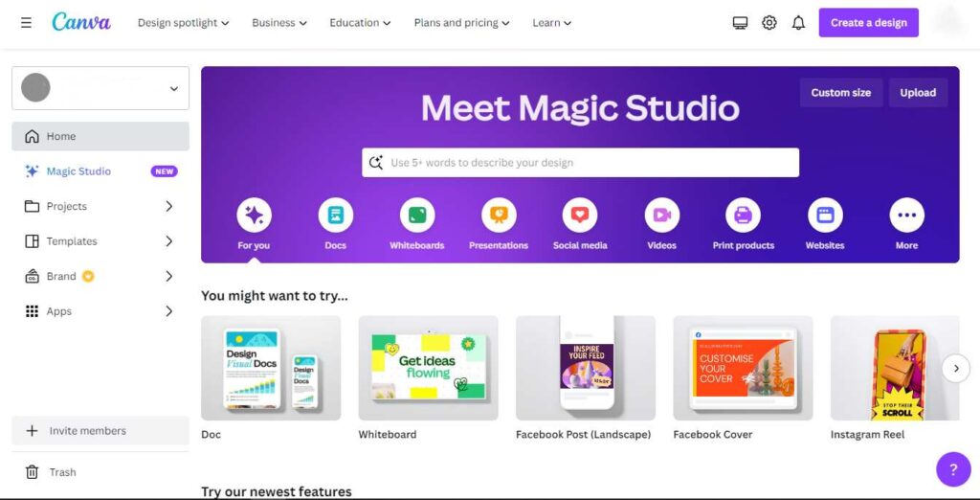Select the Presentations category icon
This screenshot has height=500, width=980.
click(x=499, y=216)
